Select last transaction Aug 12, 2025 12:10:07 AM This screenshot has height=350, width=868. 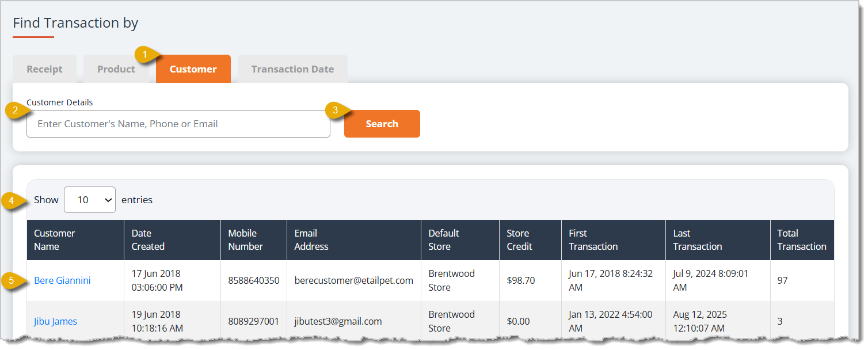point(700,321)
